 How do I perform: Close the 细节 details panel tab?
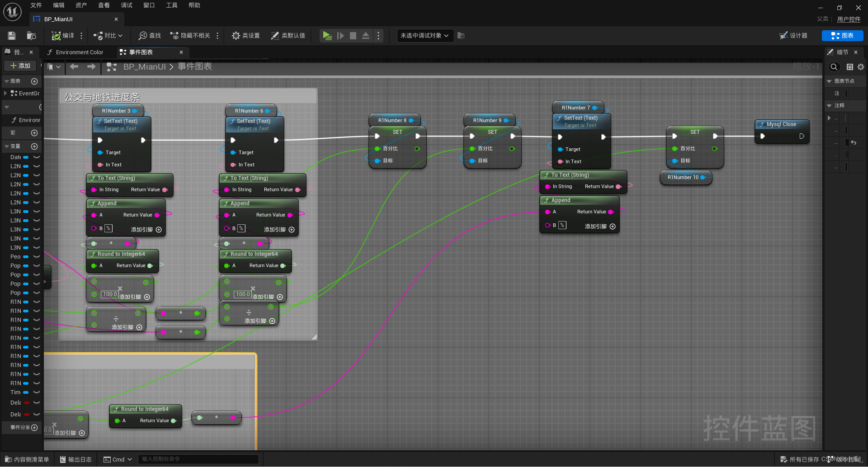tap(856, 52)
